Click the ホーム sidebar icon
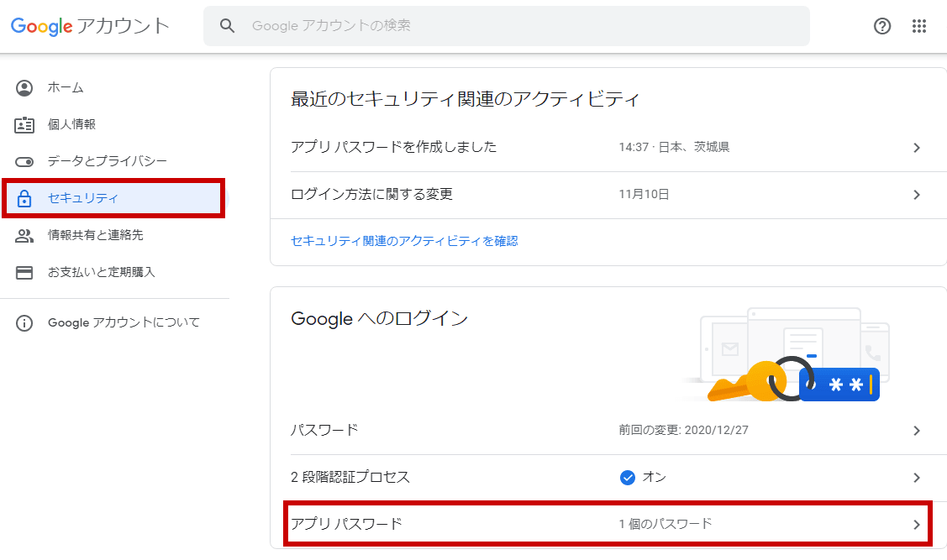Image resolution: width=947 pixels, height=560 pixels. pyautogui.click(x=24, y=88)
